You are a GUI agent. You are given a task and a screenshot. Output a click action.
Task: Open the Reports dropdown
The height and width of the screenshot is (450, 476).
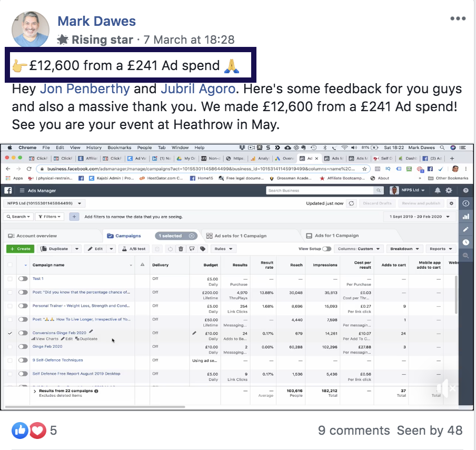441,249
